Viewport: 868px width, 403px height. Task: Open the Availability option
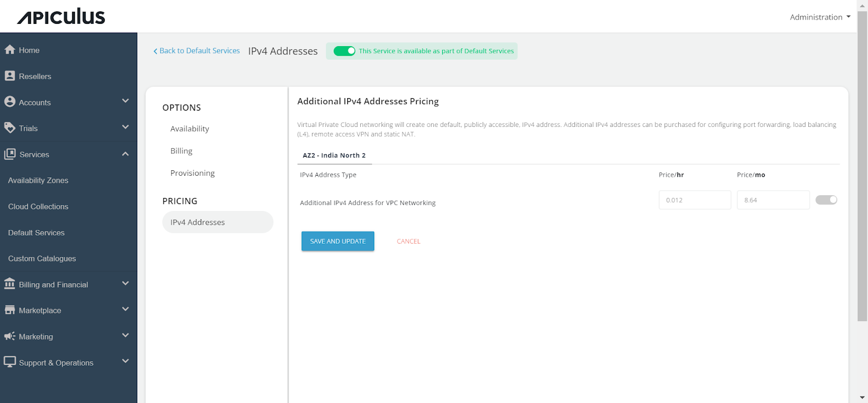(189, 129)
